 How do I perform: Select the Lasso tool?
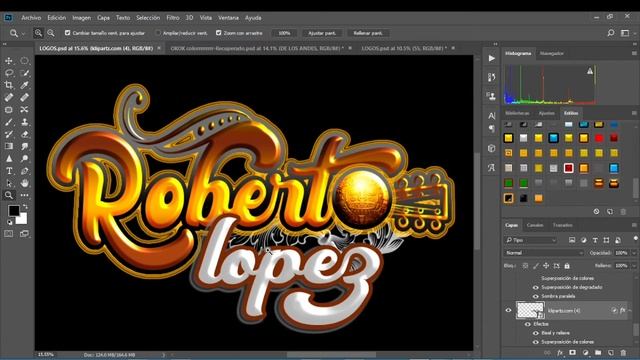(9, 73)
